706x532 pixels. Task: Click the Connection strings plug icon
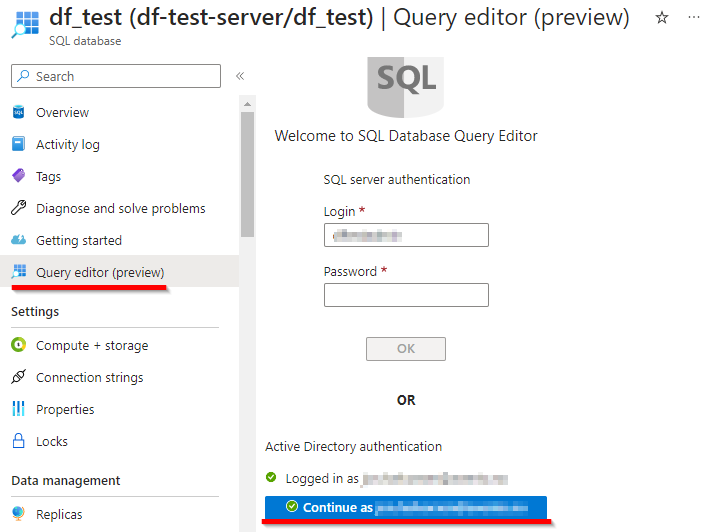coord(18,377)
